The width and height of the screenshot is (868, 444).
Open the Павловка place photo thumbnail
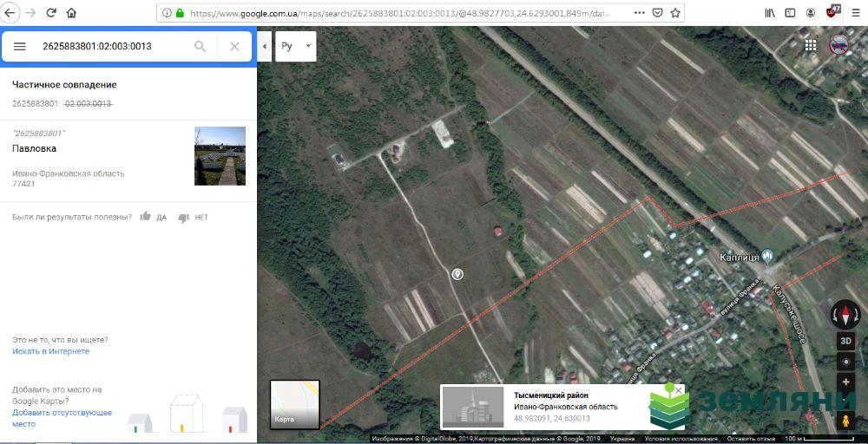click(x=220, y=156)
